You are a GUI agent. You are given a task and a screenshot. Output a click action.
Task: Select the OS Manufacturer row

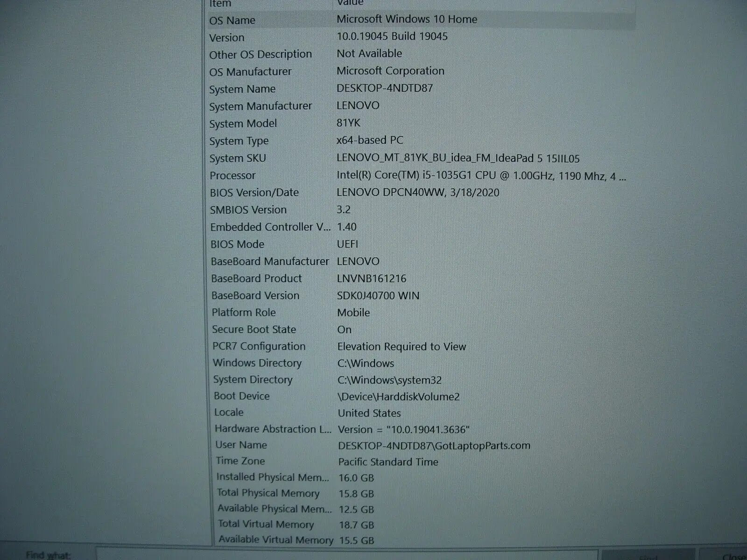point(420,71)
